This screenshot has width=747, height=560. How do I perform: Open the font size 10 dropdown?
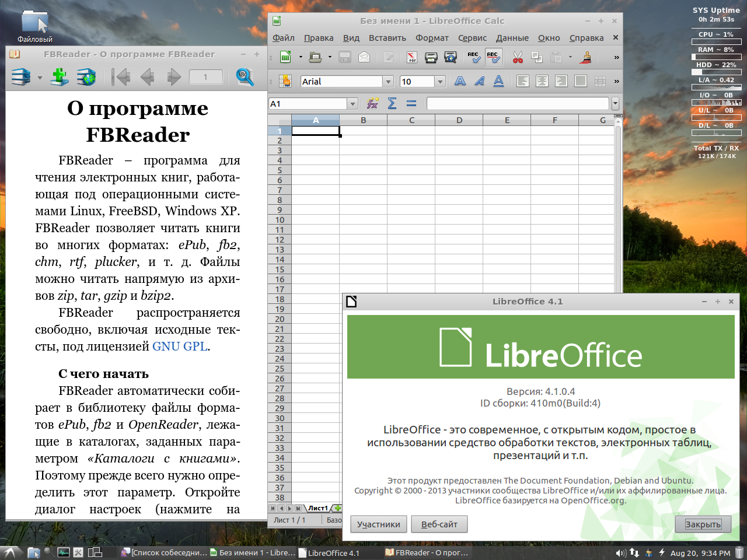(441, 82)
